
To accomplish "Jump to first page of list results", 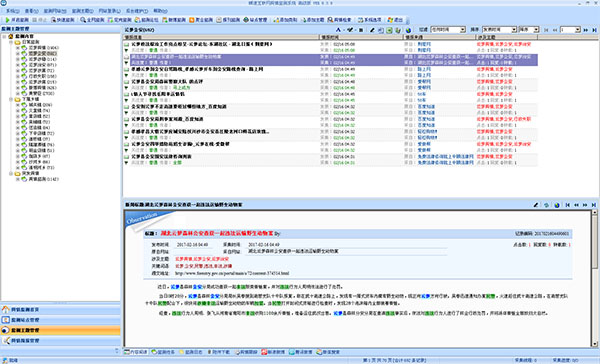I will coord(546,30).
